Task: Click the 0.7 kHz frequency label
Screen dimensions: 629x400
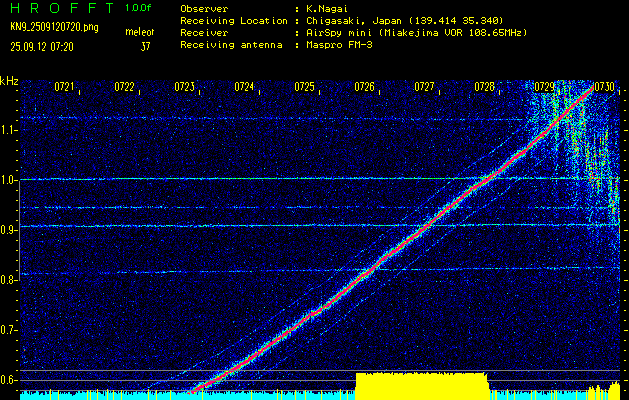Action: coord(8,330)
